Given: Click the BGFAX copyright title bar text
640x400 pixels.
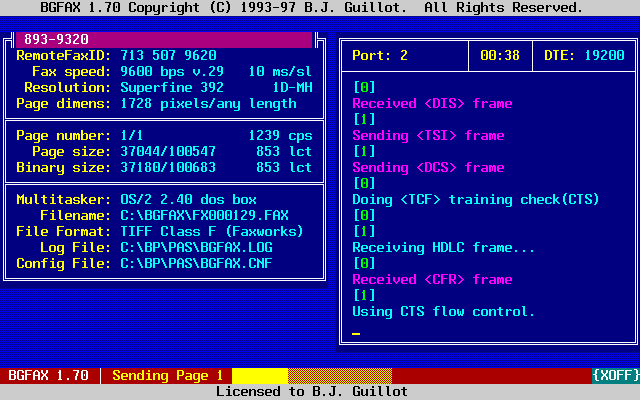Looking at the screenshot, I should coord(311,7).
